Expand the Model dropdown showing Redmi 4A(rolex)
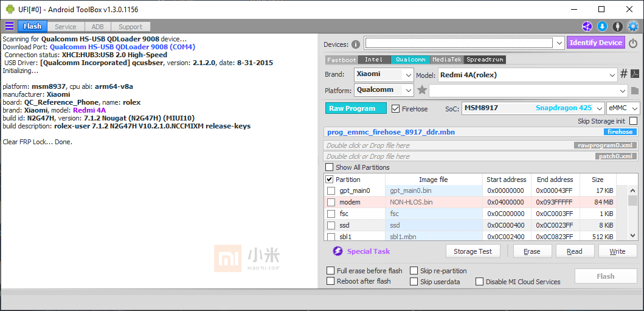The width and height of the screenshot is (644, 311). [x=613, y=75]
